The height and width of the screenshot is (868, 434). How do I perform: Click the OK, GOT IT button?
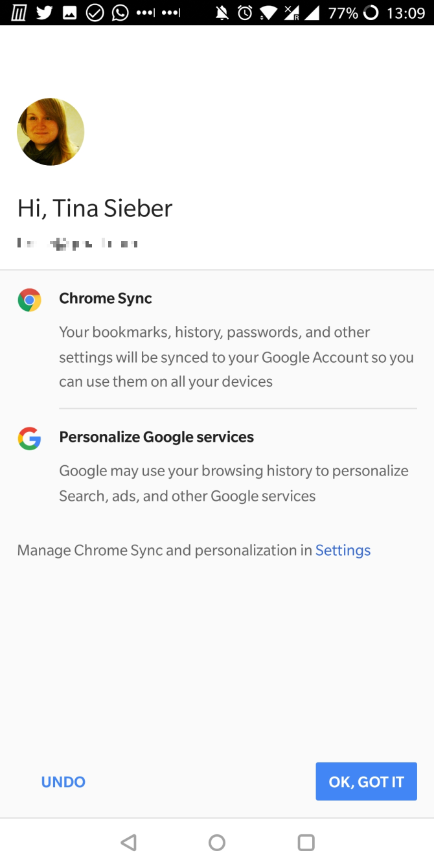(366, 781)
